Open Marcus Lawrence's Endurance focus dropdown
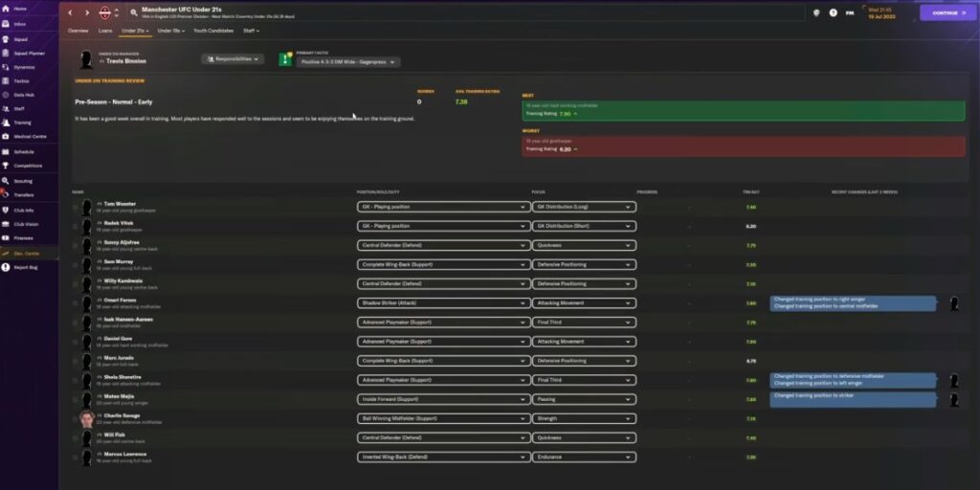Image resolution: width=980 pixels, height=490 pixels. pyautogui.click(x=584, y=457)
